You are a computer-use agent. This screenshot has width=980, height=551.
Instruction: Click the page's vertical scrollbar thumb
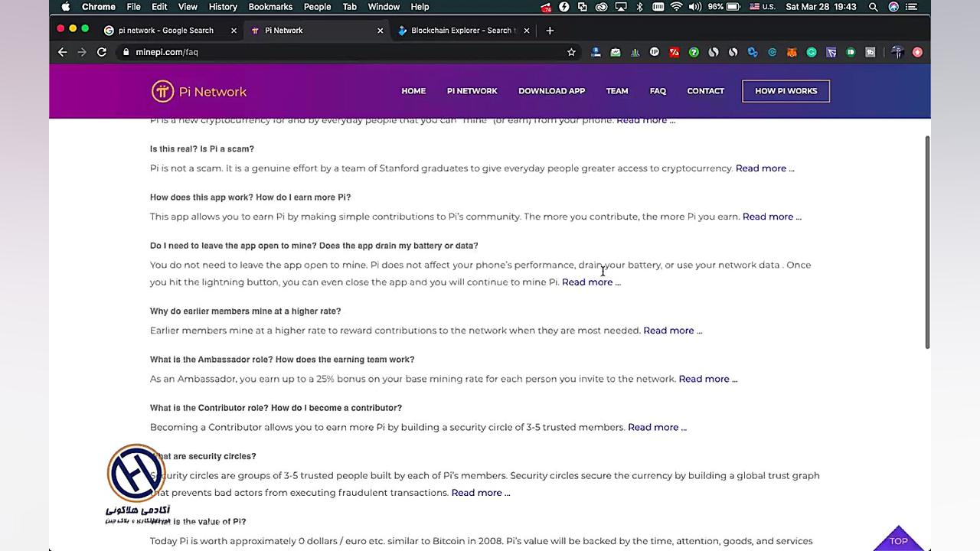[928, 242]
